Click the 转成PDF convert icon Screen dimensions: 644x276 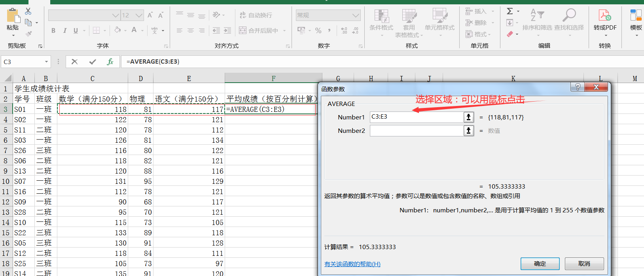coord(605,16)
